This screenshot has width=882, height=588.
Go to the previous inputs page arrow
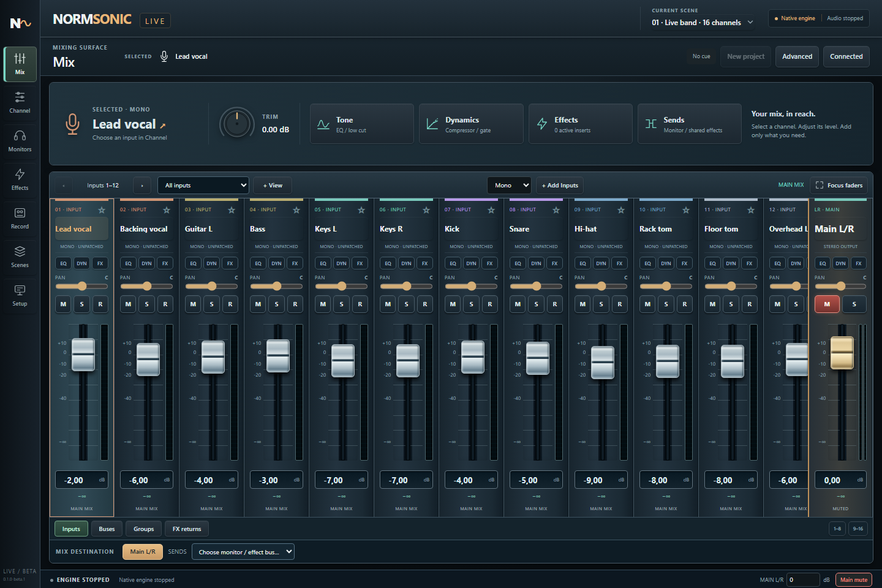(64, 186)
